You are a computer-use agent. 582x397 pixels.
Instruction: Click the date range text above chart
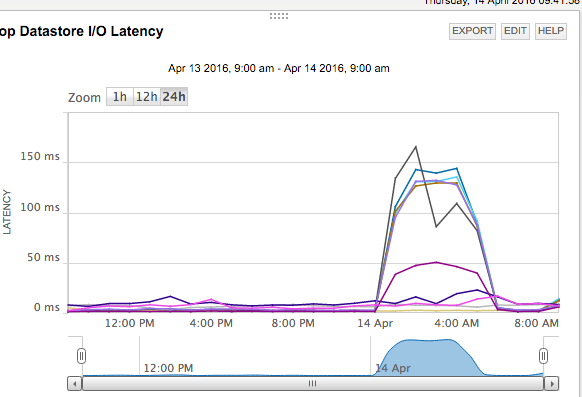[279, 69]
